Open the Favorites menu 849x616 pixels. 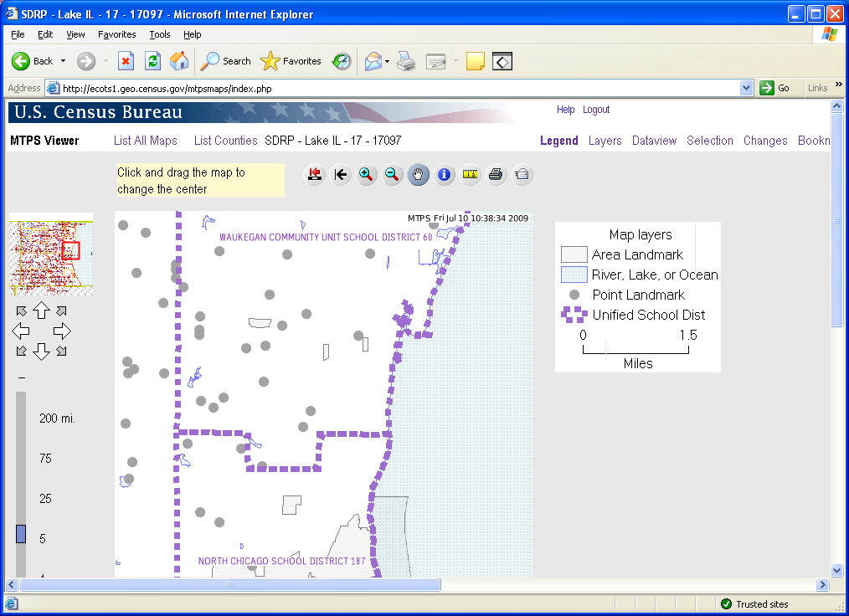116,34
